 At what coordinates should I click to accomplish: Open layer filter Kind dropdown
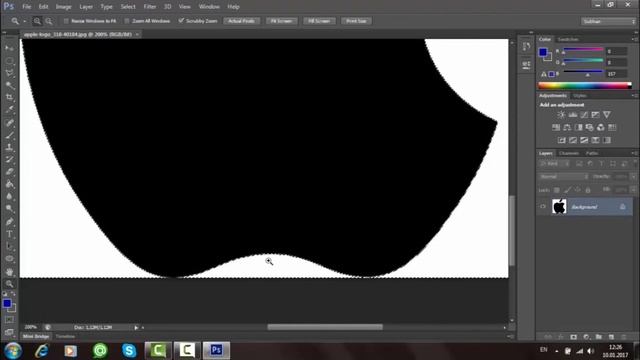pos(555,164)
